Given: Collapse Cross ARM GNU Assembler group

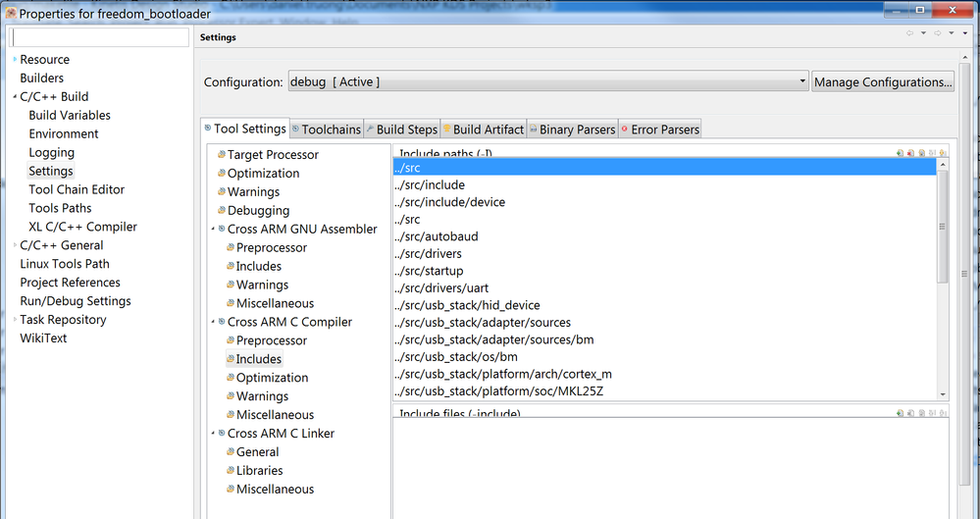Looking at the screenshot, I should tap(213, 230).
